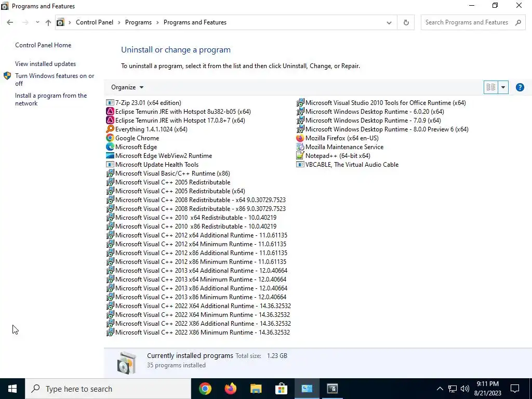The width and height of the screenshot is (532, 399).
Task: Expand the address bar history dropdown
Action: 389,22
